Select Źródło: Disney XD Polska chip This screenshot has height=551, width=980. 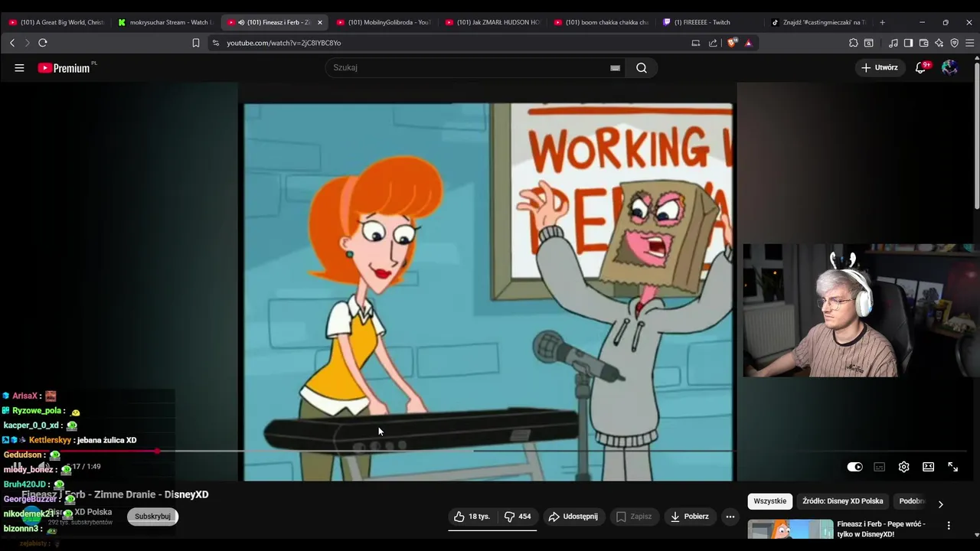click(x=843, y=501)
